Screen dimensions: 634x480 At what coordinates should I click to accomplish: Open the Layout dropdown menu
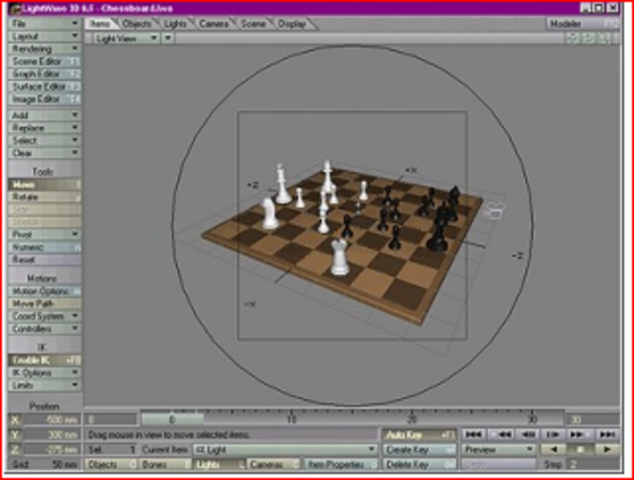44,36
